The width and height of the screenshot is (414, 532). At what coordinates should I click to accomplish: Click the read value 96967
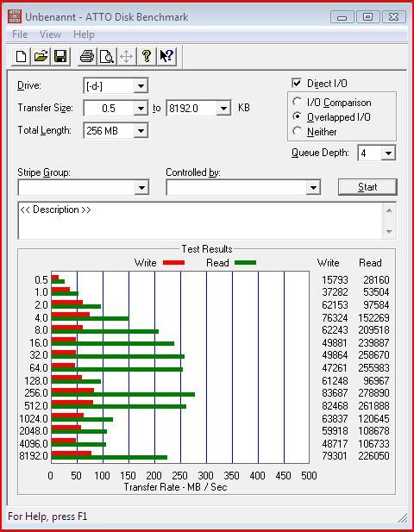(376, 381)
